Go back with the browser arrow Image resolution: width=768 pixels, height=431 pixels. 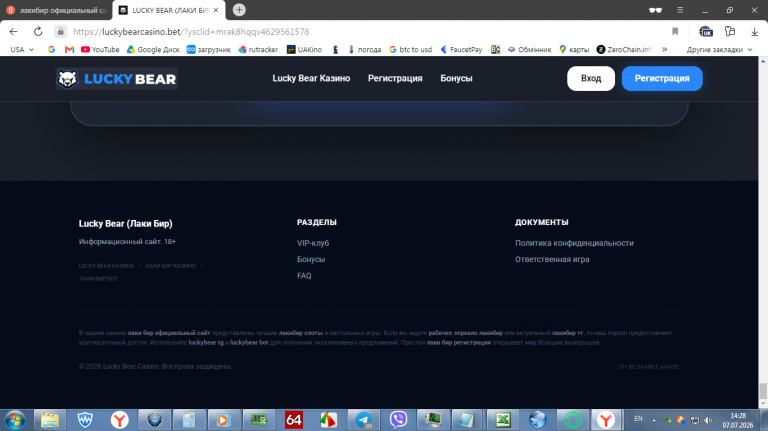click(x=13, y=32)
